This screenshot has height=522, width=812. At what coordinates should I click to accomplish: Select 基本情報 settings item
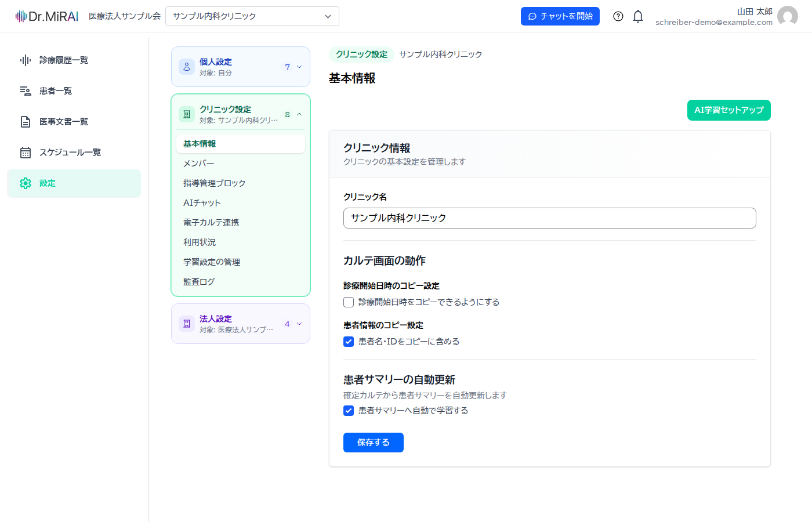(241, 144)
